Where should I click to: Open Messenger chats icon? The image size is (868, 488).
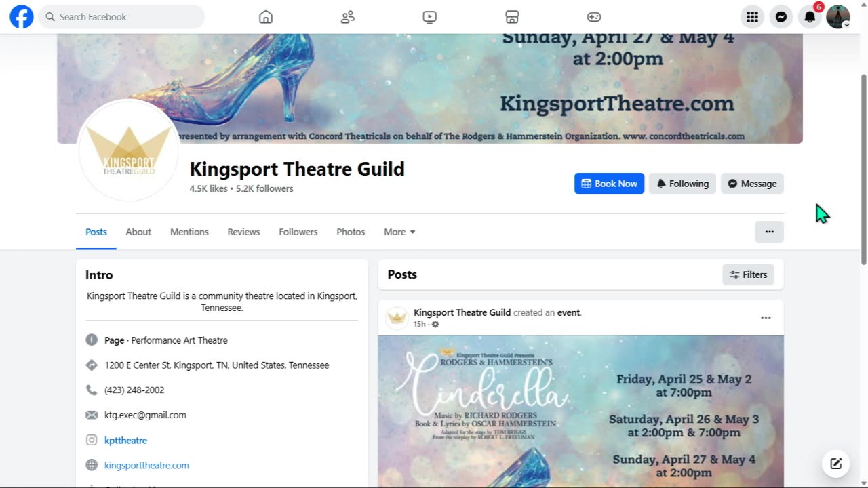point(781,17)
